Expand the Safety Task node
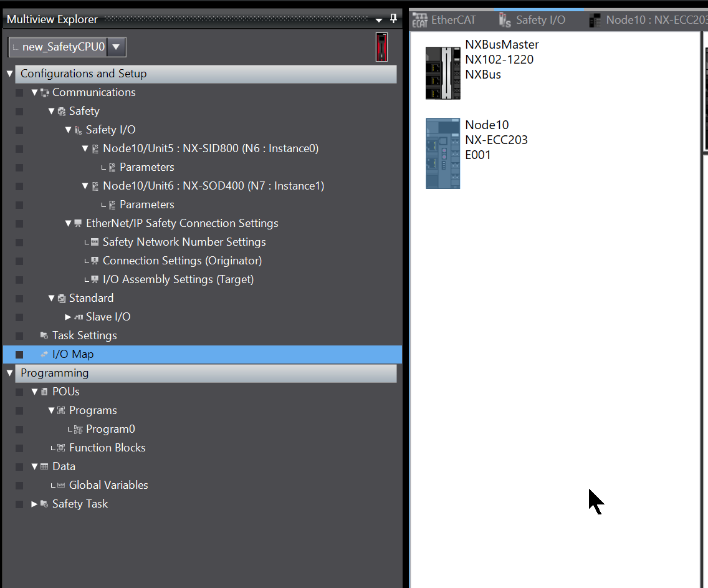Image resolution: width=708 pixels, height=588 pixels. click(x=34, y=504)
